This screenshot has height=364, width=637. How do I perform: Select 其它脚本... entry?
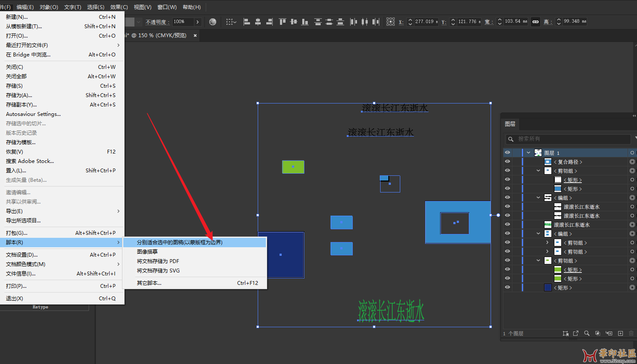tap(195, 283)
